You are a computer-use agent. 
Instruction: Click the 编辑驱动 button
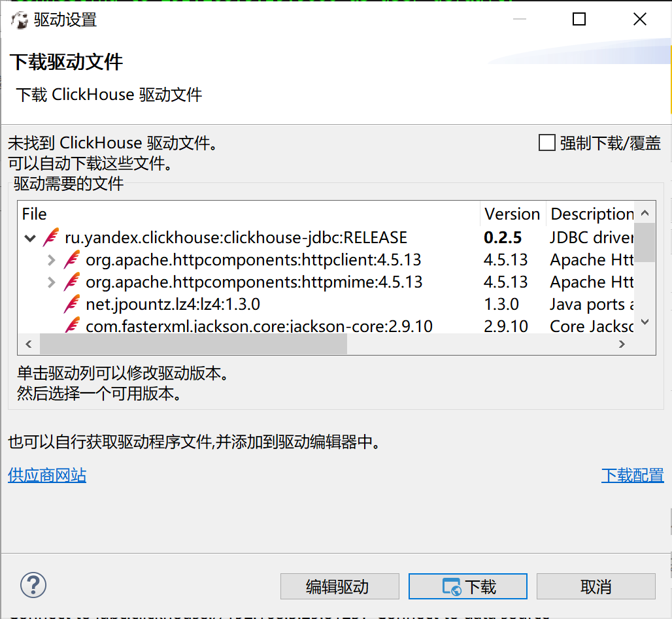(340, 586)
